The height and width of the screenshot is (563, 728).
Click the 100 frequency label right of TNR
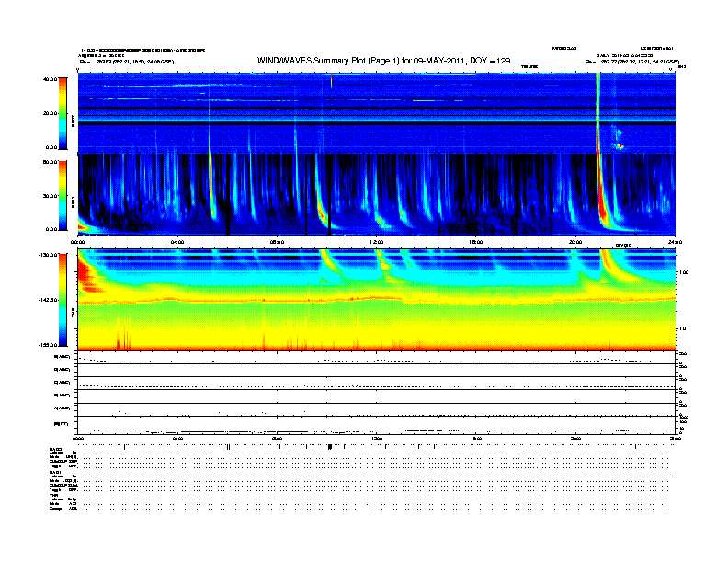pyautogui.click(x=684, y=272)
